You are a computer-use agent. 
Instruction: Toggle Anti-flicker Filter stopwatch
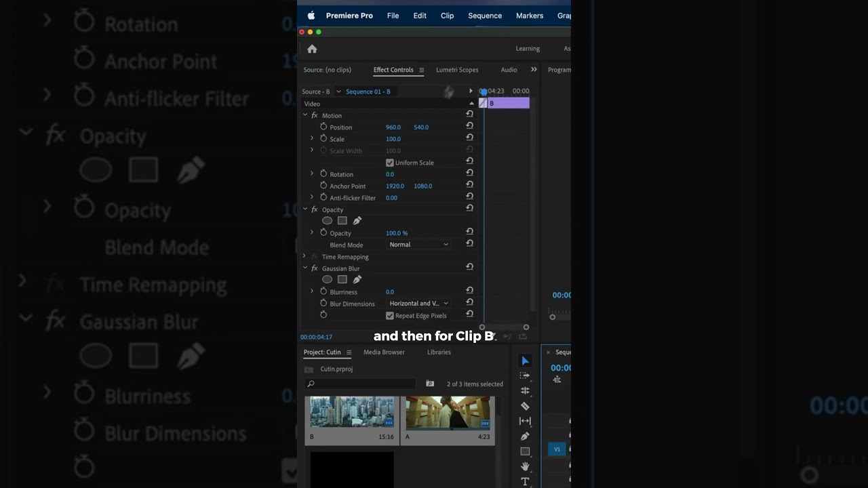tap(323, 197)
